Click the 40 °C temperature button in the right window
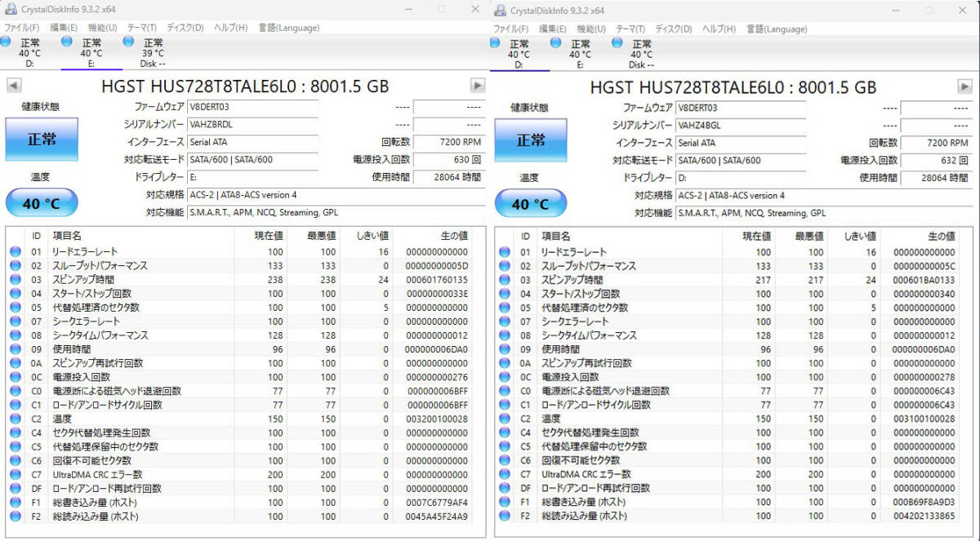980x541 pixels. tap(531, 204)
